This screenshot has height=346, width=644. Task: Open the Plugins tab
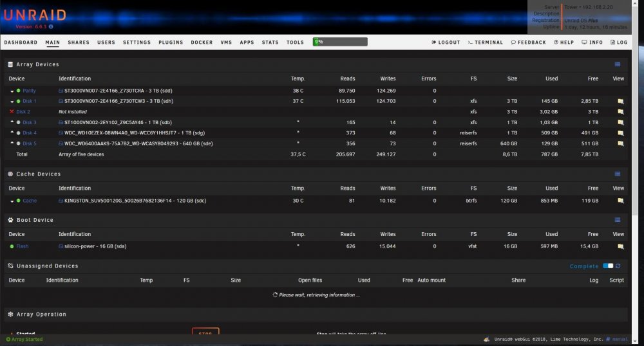(171, 42)
